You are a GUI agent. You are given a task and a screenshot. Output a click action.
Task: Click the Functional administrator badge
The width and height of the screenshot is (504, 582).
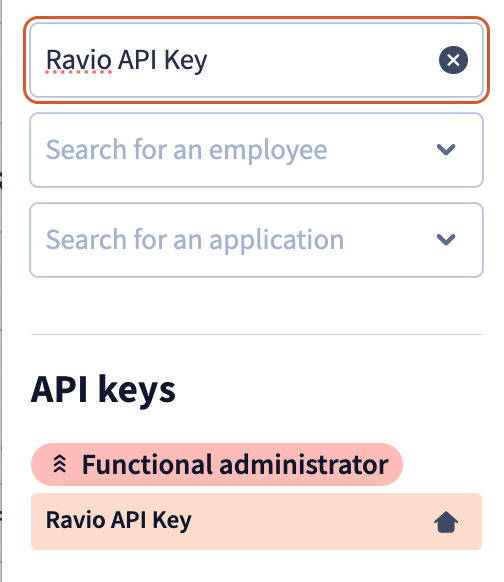coord(217,464)
